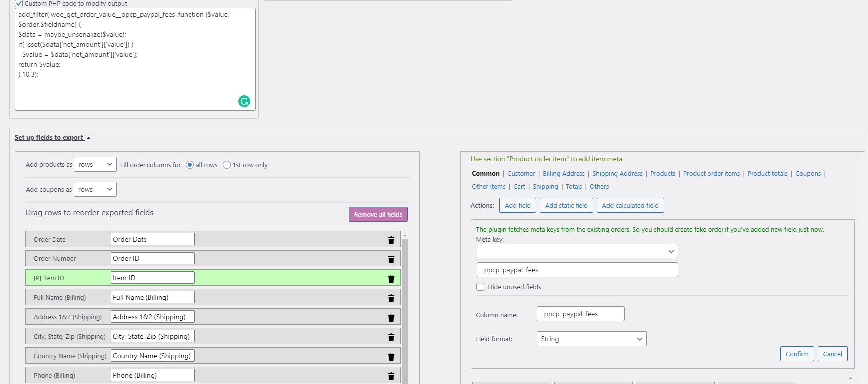The image size is (868, 384).
Task: Edit the Country Name (Shipping) label field
Action: click(x=152, y=356)
